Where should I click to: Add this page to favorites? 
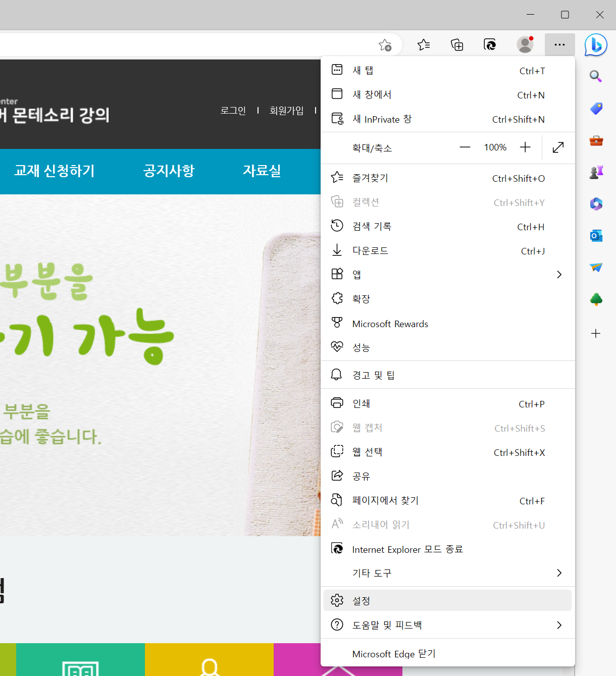coord(385,45)
